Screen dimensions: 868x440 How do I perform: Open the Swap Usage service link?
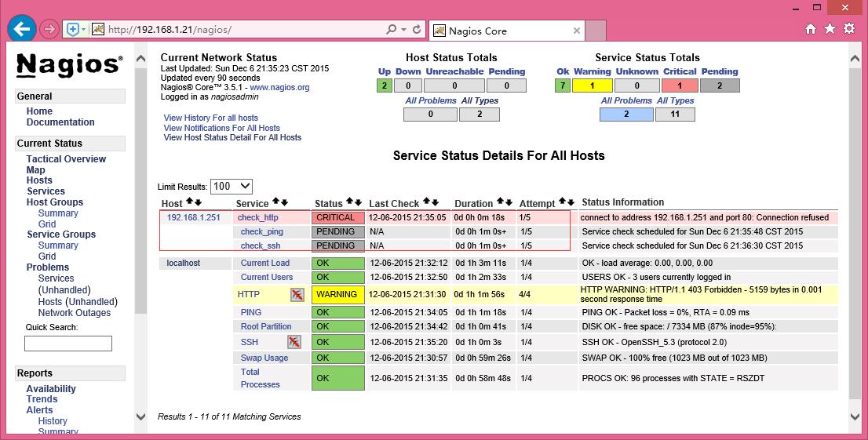[x=264, y=358]
